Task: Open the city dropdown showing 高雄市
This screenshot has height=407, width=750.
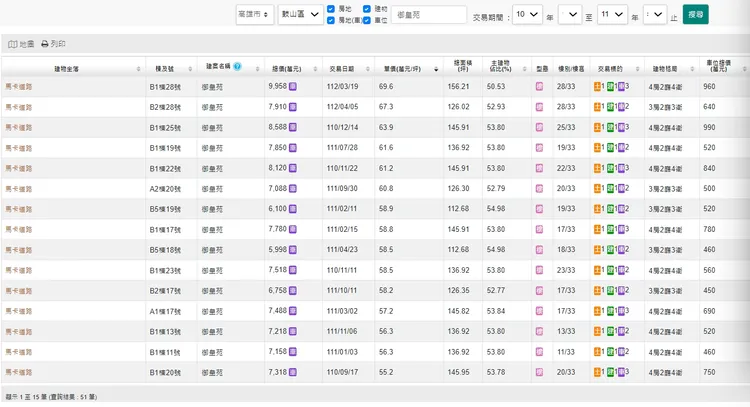Action: click(x=254, y=15)
